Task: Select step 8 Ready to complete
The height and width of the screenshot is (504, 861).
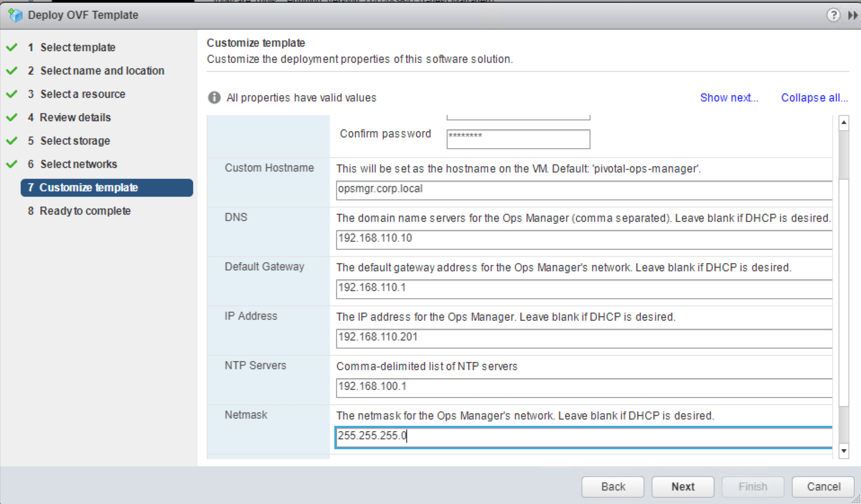Action: tap(84, 211)
